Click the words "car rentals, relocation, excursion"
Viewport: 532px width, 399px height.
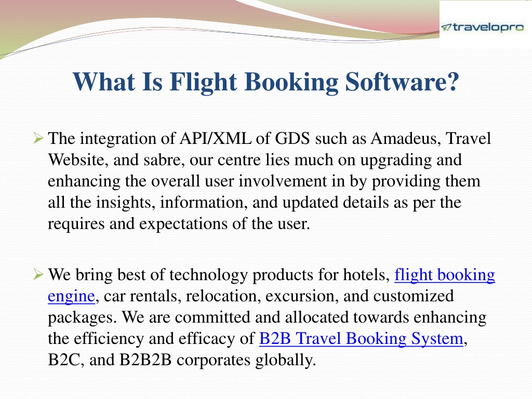(221, 296)
